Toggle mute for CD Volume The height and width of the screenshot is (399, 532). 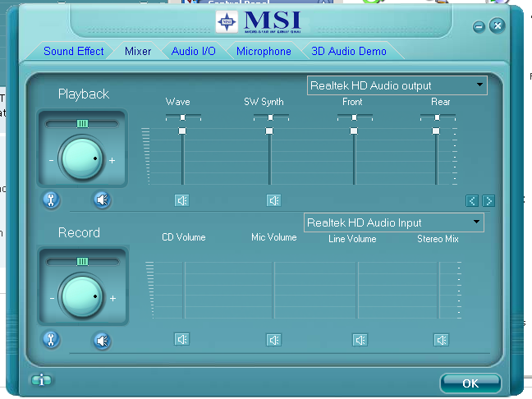coord(181,339)
